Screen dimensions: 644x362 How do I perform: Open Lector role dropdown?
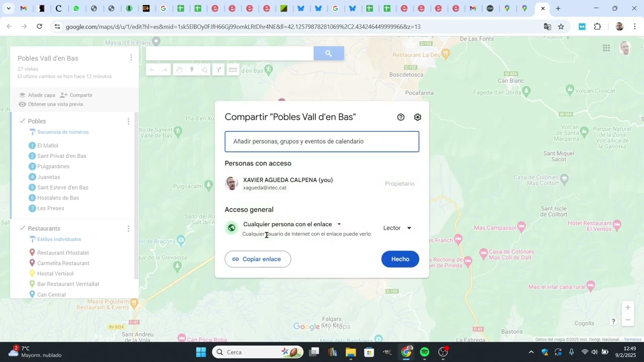397,228
